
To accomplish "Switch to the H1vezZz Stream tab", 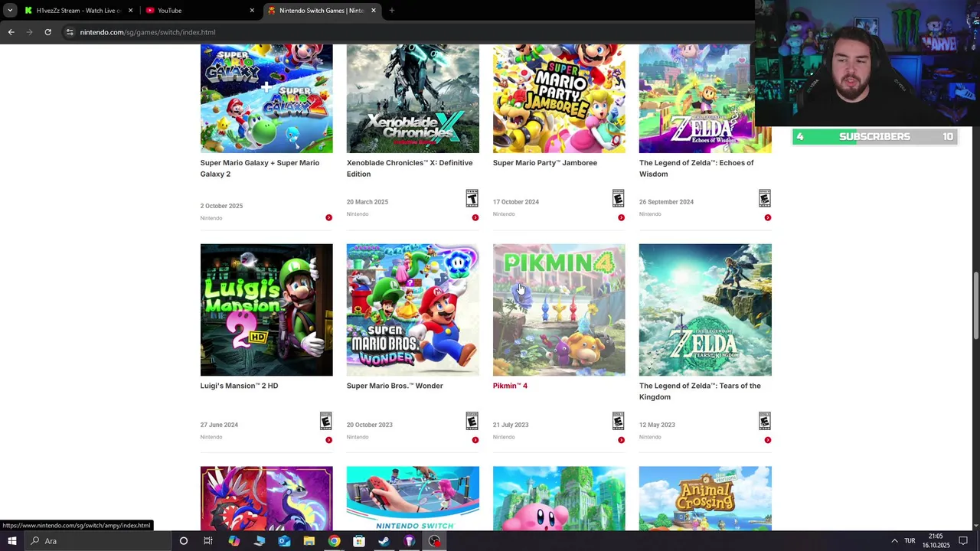I will click(78, 11).
